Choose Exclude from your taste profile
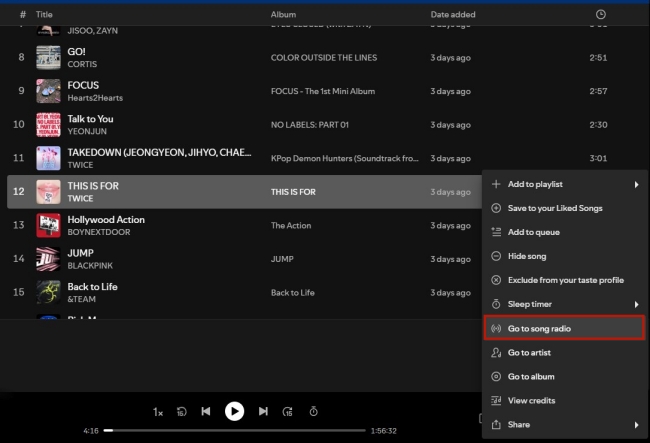 [565, 281]
